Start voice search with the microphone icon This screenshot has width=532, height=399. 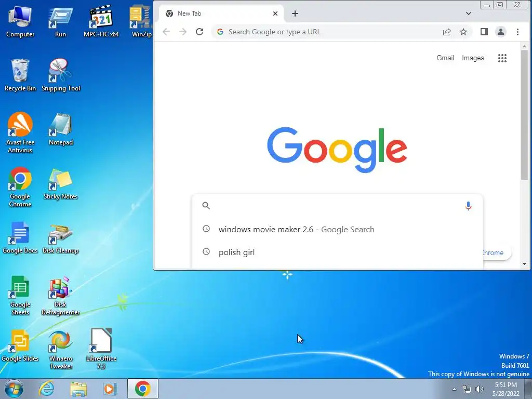468,206
